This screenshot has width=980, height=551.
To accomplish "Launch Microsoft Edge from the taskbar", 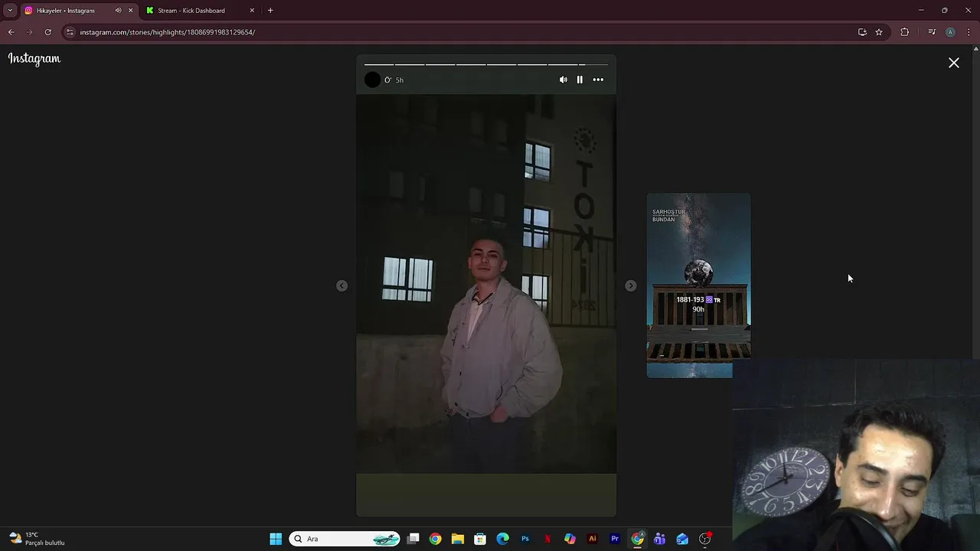I will [x=502, y=539].
